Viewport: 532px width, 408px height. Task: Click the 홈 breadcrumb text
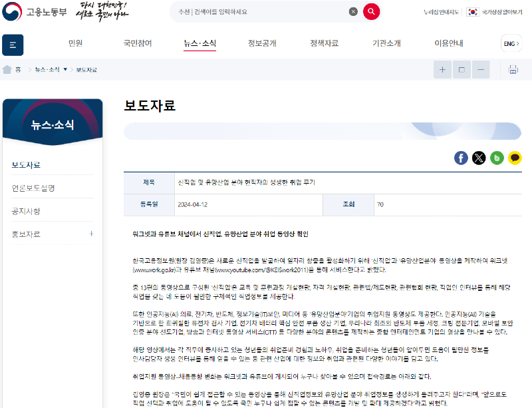pyautogui.click(x=18, y=70)
